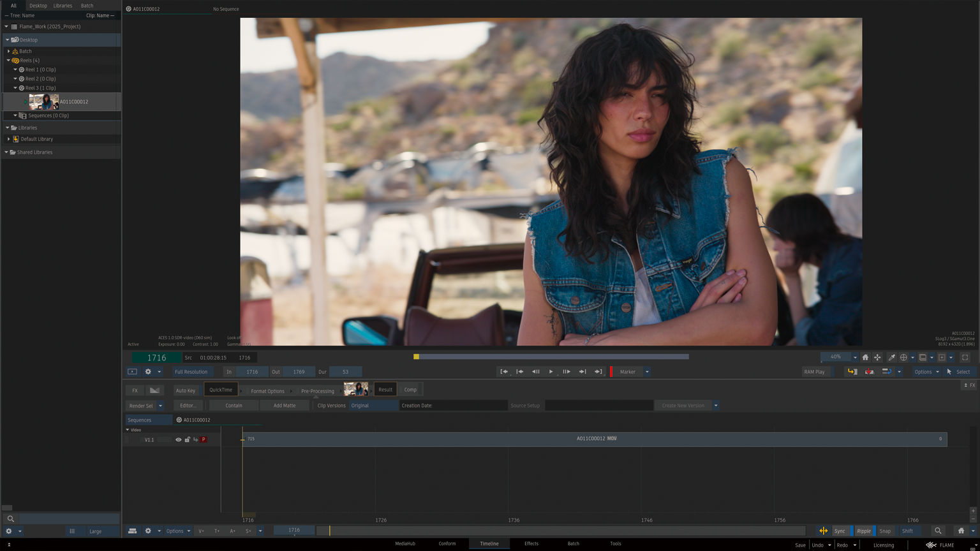Viewport: 980px width, 551px height.
Task: Click the Contain button
Action: (234, 406)
